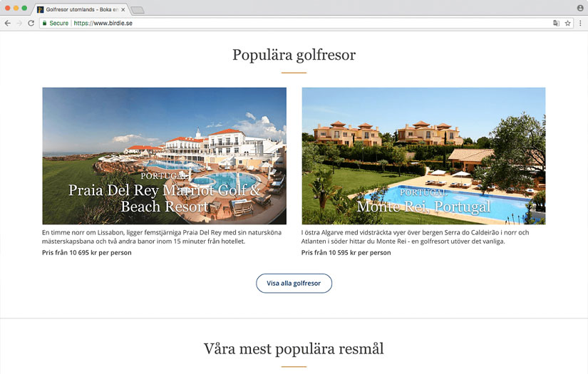Click the Praia Del Rey description text
Screen dimensions: 588x374
tap(162, 237)
